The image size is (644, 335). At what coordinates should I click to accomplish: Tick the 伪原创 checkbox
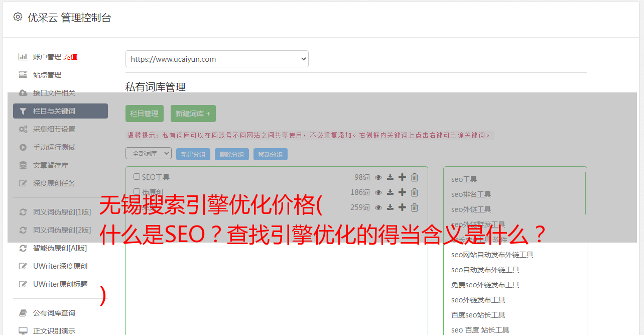[x=137, y=192]
